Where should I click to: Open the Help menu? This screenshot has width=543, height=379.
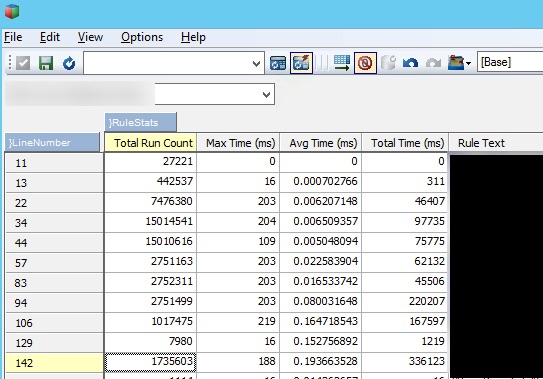193,37
